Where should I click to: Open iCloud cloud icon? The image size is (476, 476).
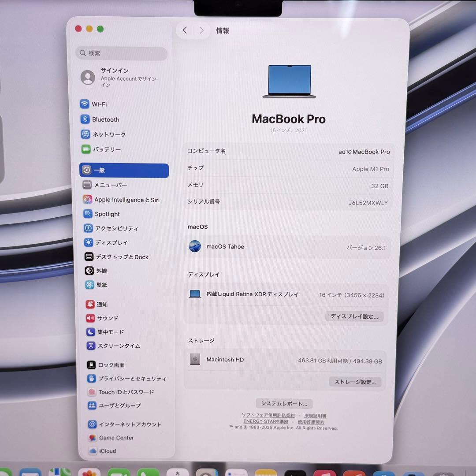[93, 451]
